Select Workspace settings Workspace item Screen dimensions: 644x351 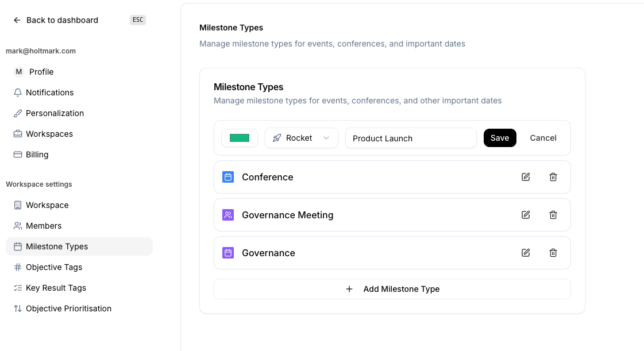coord(47,205)
